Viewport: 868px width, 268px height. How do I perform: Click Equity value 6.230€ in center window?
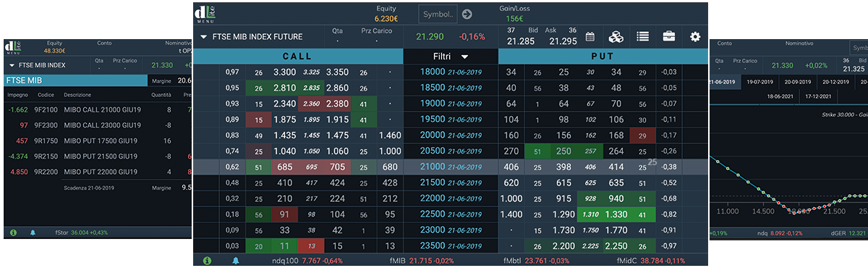point(386,19)
